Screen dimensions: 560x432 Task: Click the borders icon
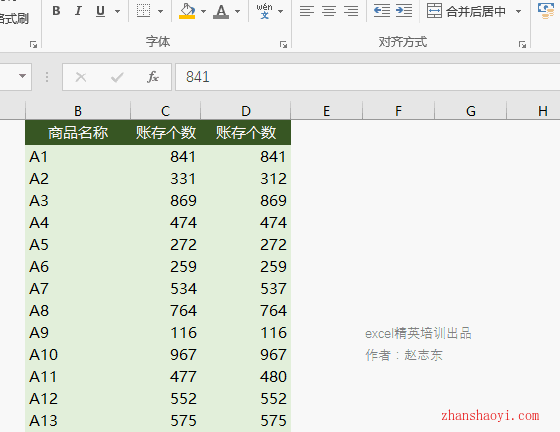tap(143, 11)
